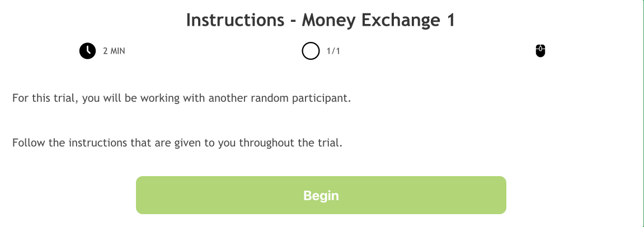Click the black clock timer icon
The height and width of the screenshot is (227, 644).
point(87,51)
